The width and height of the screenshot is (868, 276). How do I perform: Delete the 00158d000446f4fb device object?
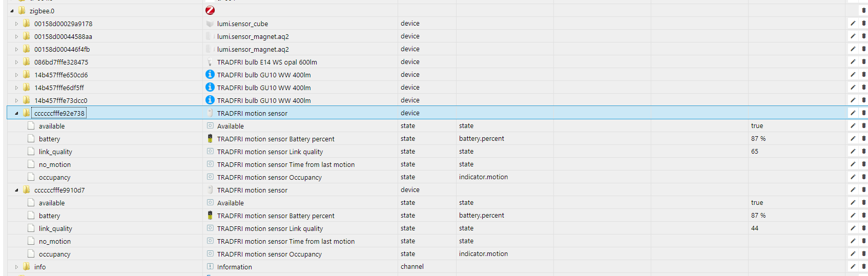pos(864,49)
